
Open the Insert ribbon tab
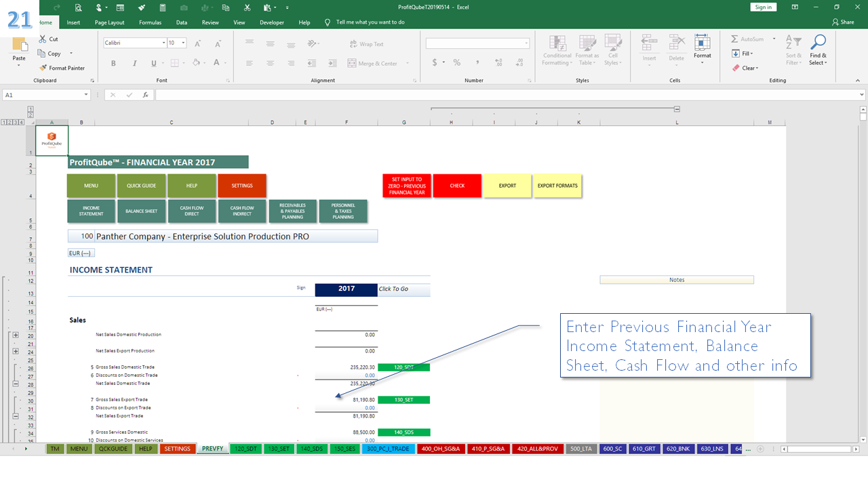[73, 22]
